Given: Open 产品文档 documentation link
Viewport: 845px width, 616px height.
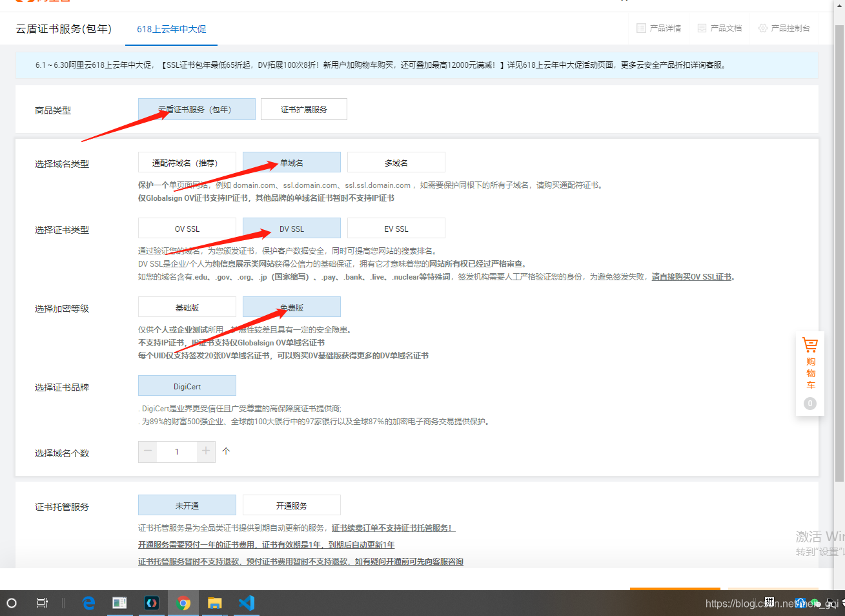Looking at the screenshot, I should coord(720,28).
